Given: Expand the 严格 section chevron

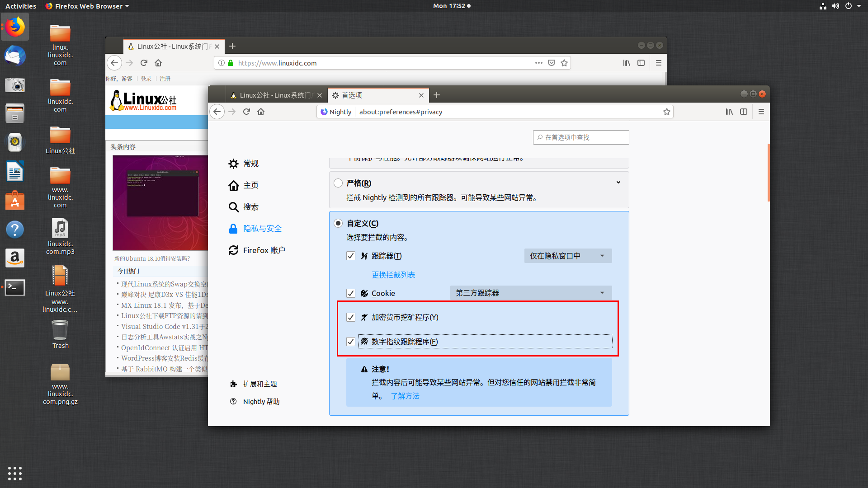Looking at the screenshot, I should coord(618,183).
